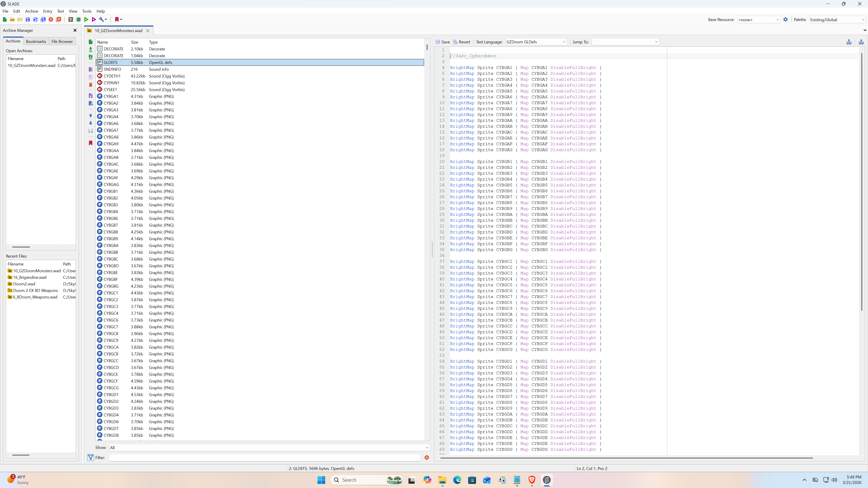The width and height of the screenshot is (868, 488).
Task: Click the Sort Entries icon in sidebar
Action: [x=91, y=131]
